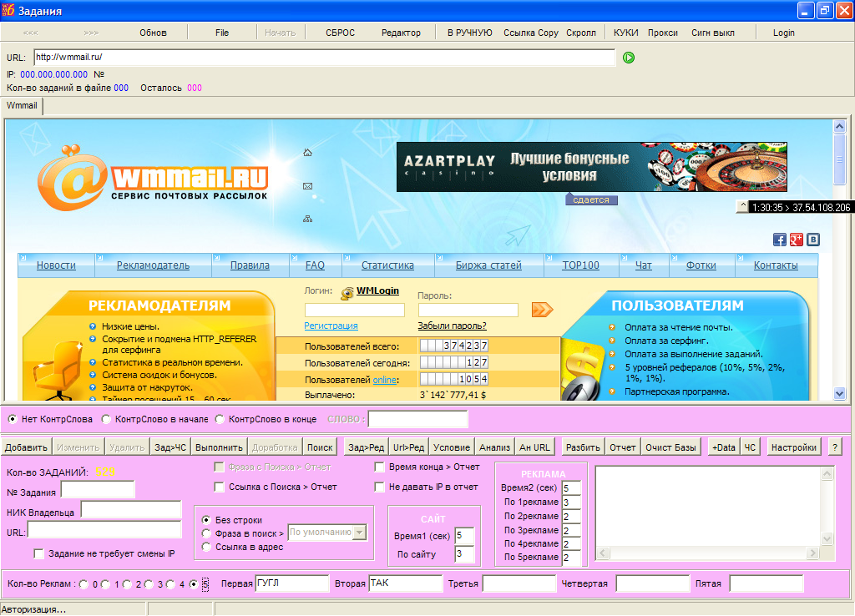Submit login with the orange arrow button
The height and width of the screenshot is (616, 855).
point(542,310)
